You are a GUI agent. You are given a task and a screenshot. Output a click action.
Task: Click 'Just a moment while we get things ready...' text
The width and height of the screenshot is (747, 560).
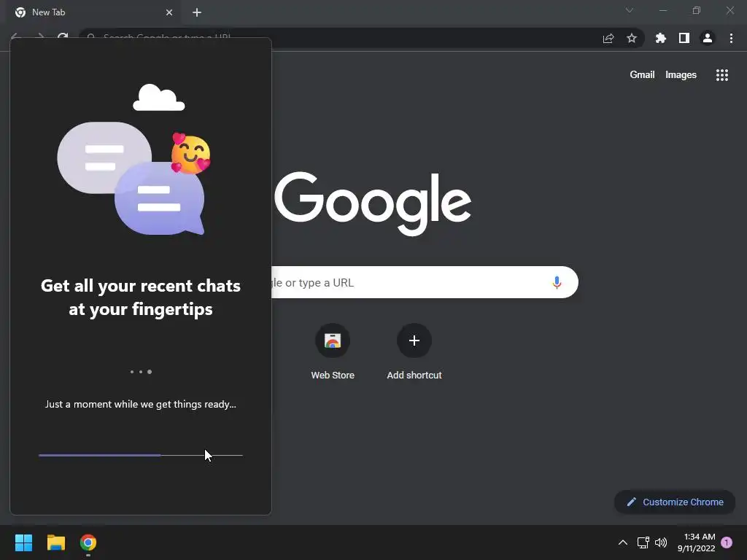coord(141,404)
